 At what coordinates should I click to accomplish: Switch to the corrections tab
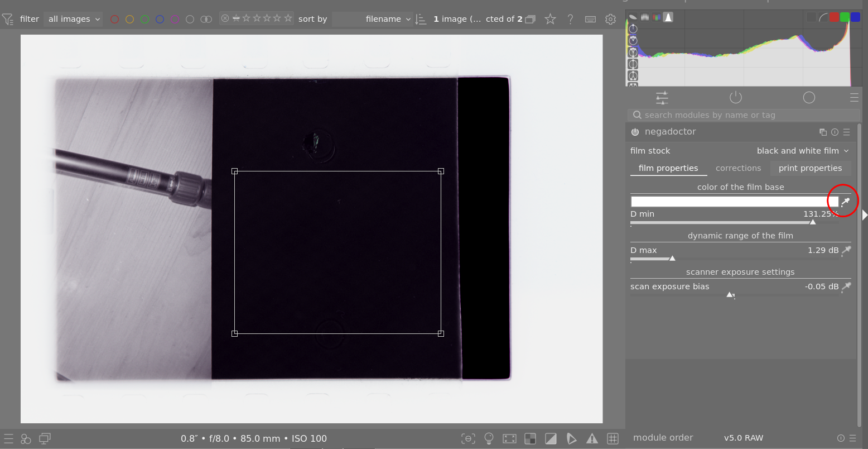(738, 168)
